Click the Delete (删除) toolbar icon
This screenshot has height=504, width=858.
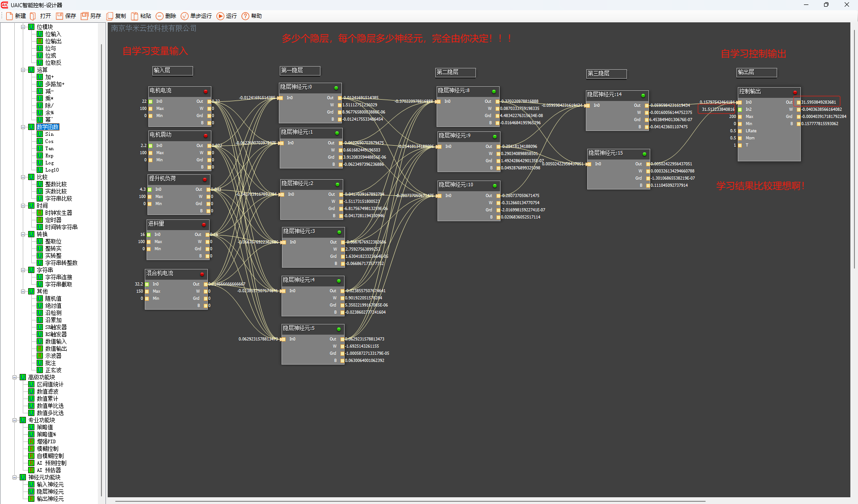point(160,16)
